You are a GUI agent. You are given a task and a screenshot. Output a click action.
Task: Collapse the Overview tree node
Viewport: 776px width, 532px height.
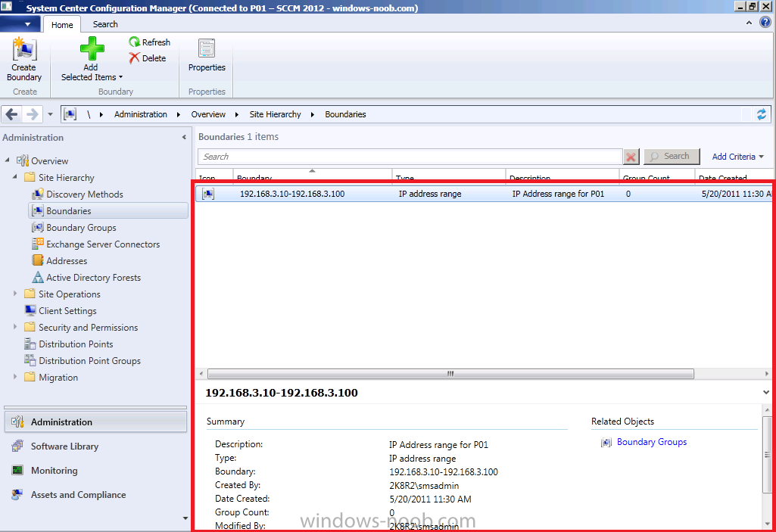7,160
